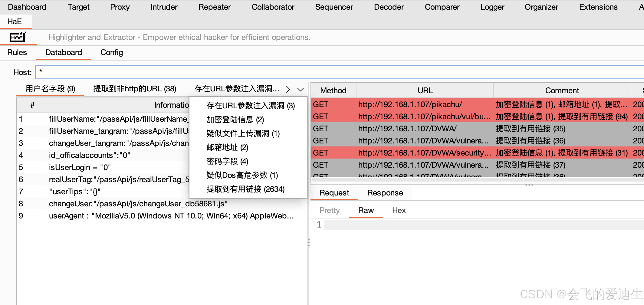Open the Organizer tab
This screenshot has width=644, height=305.
541,7
